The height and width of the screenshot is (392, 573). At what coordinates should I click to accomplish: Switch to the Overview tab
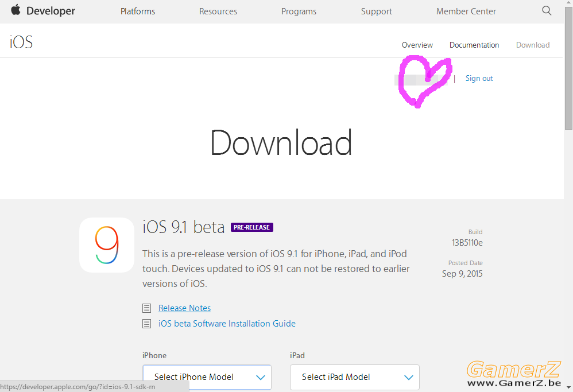pos(417,45)
